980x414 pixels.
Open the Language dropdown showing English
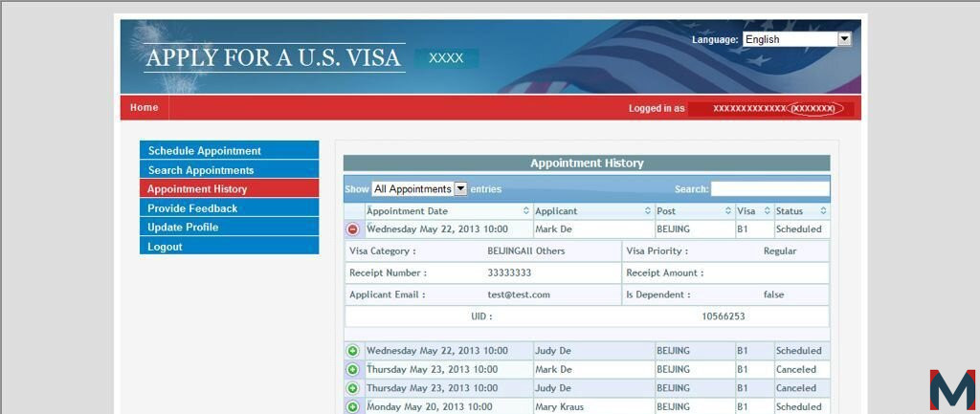(797, 39)
